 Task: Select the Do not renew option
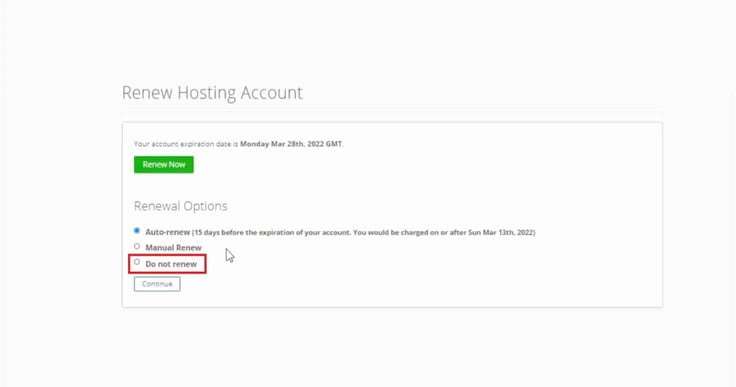tap(137, 262)
